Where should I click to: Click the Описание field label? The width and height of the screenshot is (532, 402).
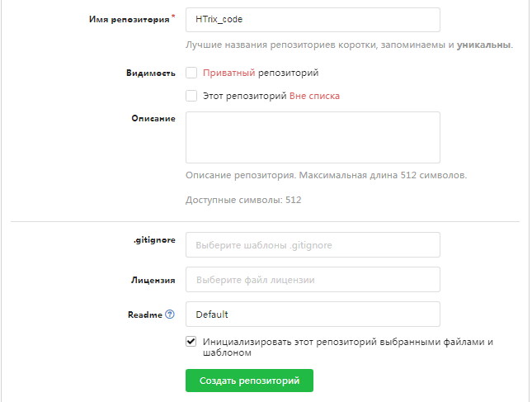(153, 119)
